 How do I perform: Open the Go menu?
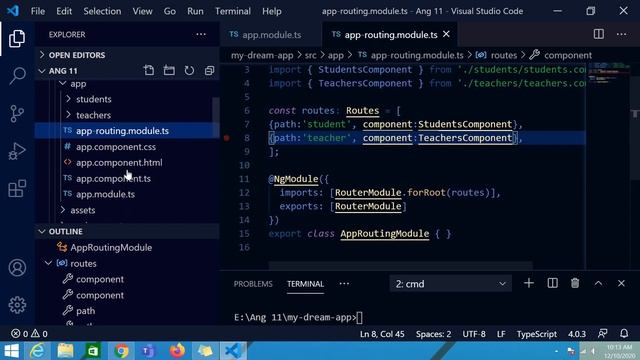click(x=169, y=11)
